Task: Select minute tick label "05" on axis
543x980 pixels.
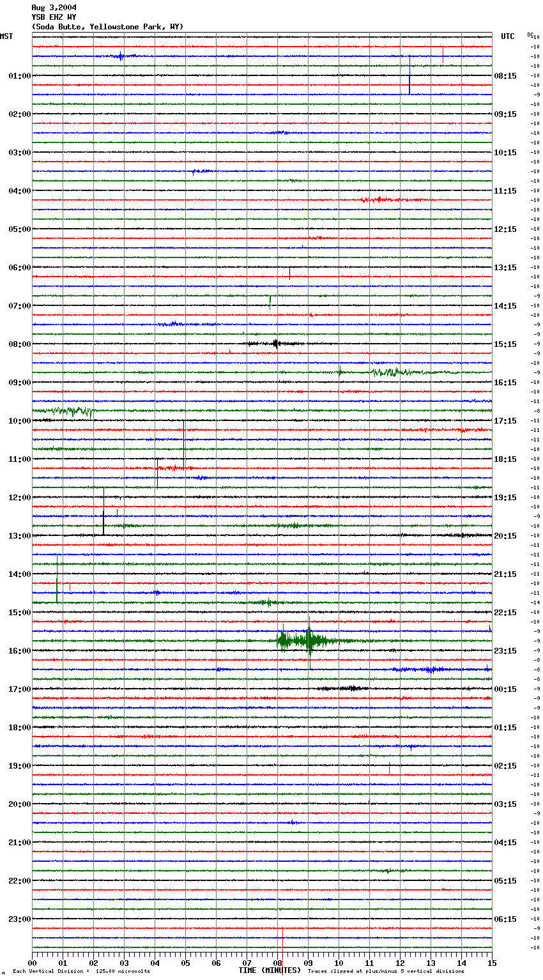Action: (185, 963)
